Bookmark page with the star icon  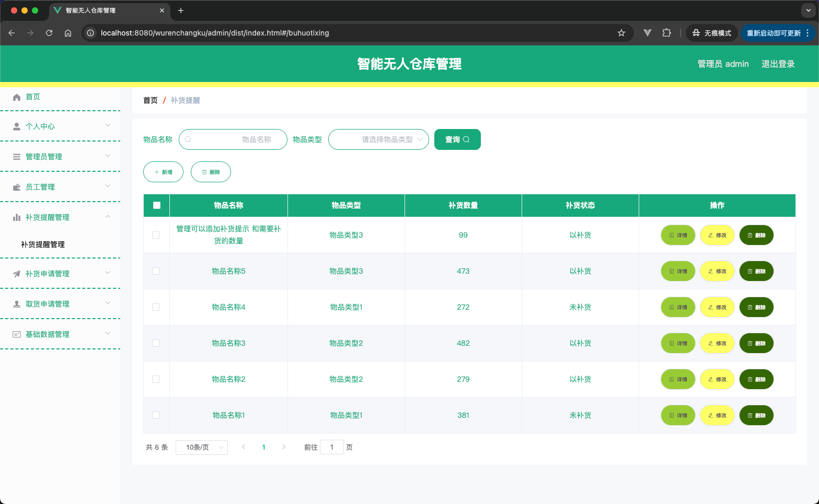click(x=621, y=33)
